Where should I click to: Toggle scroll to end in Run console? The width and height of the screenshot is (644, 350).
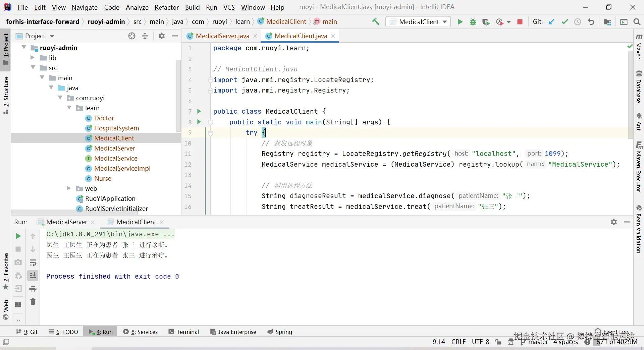point(33,276)
